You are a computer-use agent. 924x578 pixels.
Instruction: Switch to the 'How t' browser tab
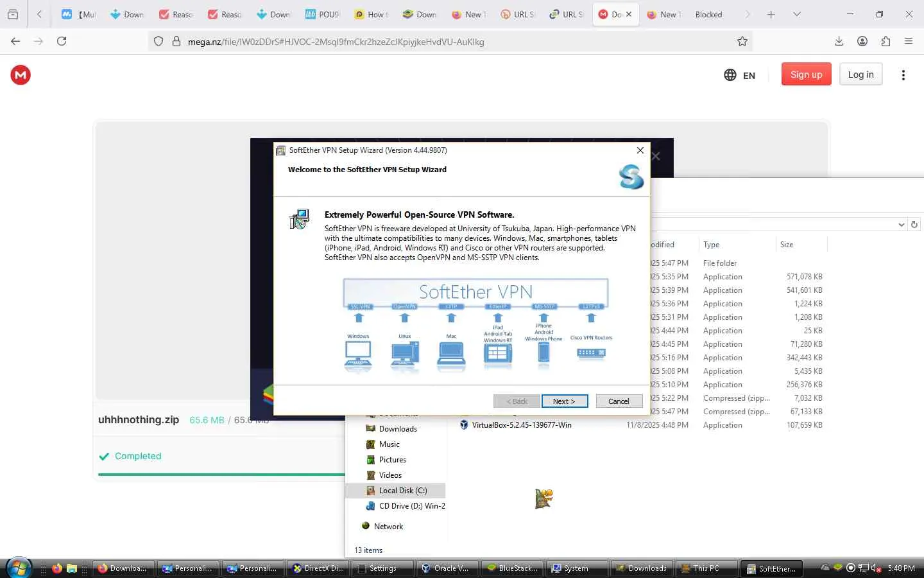coord(372,14)
